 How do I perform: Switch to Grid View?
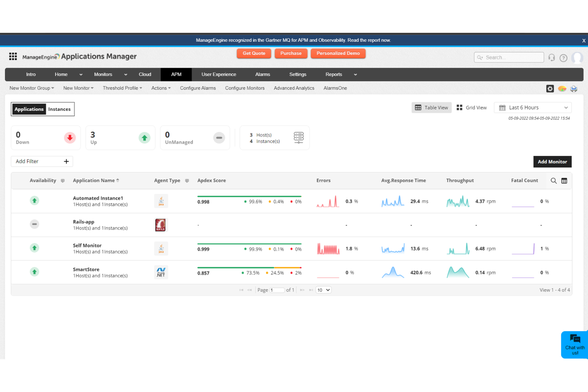click(472, 107)
